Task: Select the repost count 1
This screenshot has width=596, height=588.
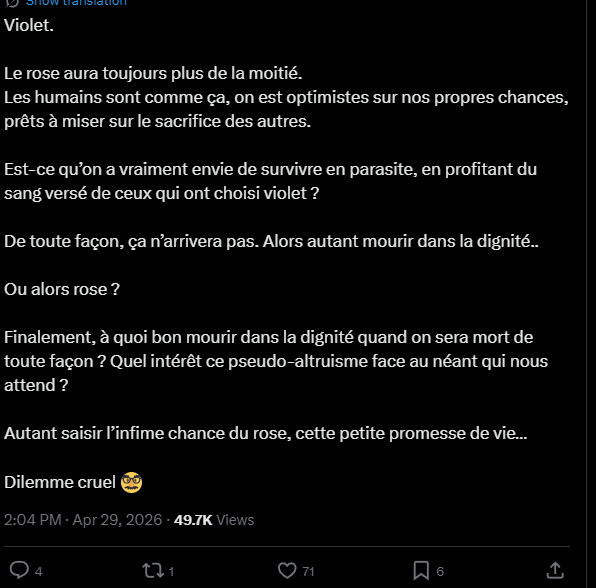Action: pyautogui.click(x=171, y=571)
